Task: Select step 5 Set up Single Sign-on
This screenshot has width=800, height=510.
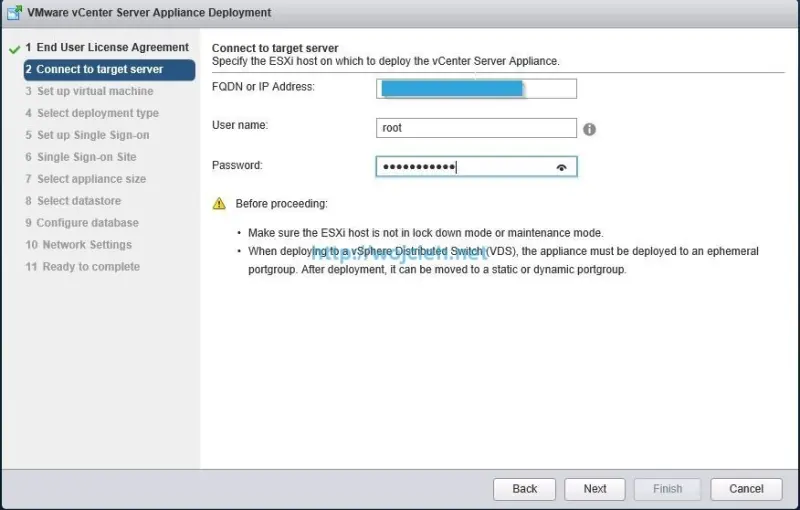Action: [x=87, y=135]
